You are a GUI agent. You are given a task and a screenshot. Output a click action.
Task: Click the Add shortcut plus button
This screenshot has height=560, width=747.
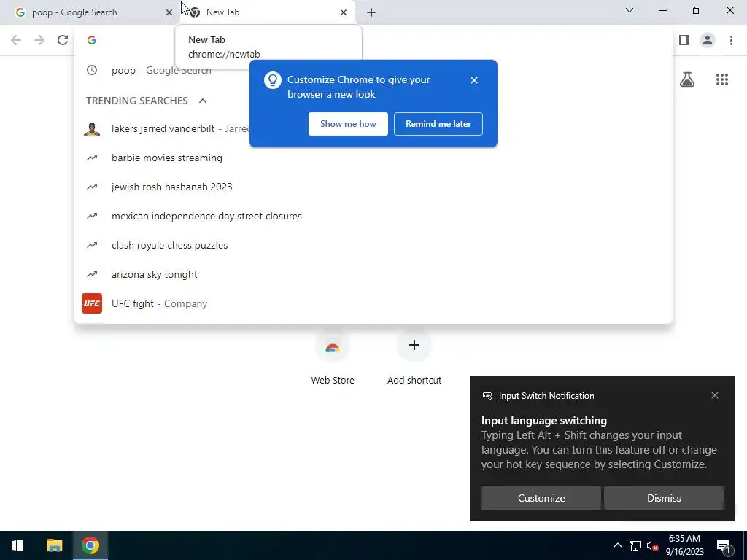(414, 345)
